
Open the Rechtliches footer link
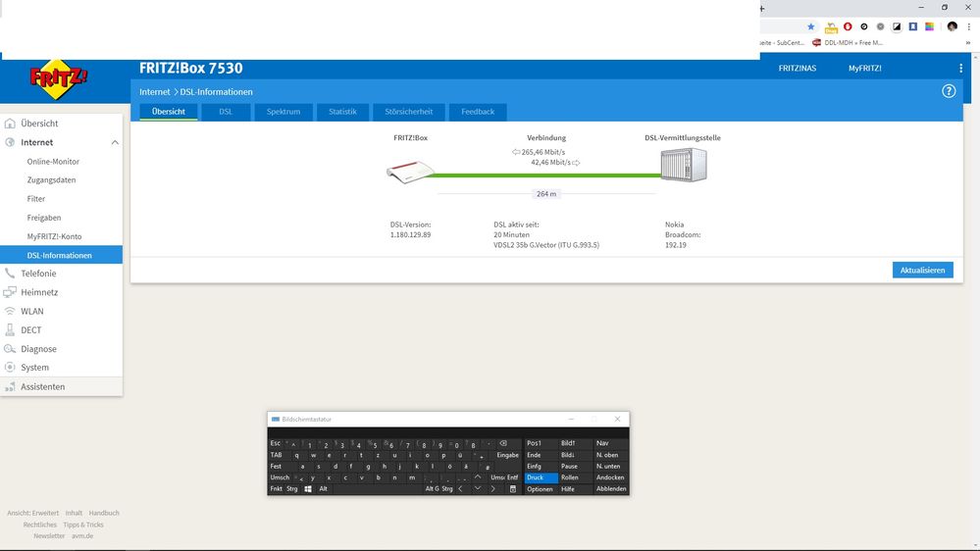[40, 525]
